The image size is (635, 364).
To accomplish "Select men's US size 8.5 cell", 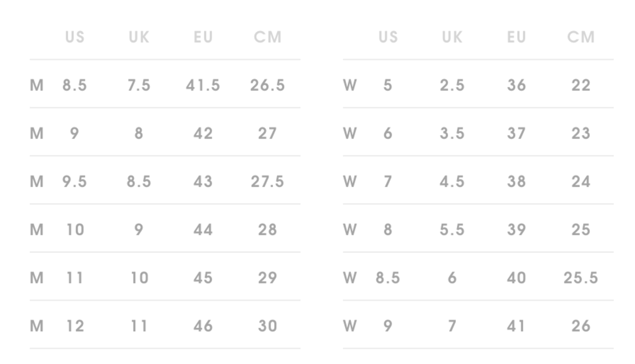I will [75, 85].
